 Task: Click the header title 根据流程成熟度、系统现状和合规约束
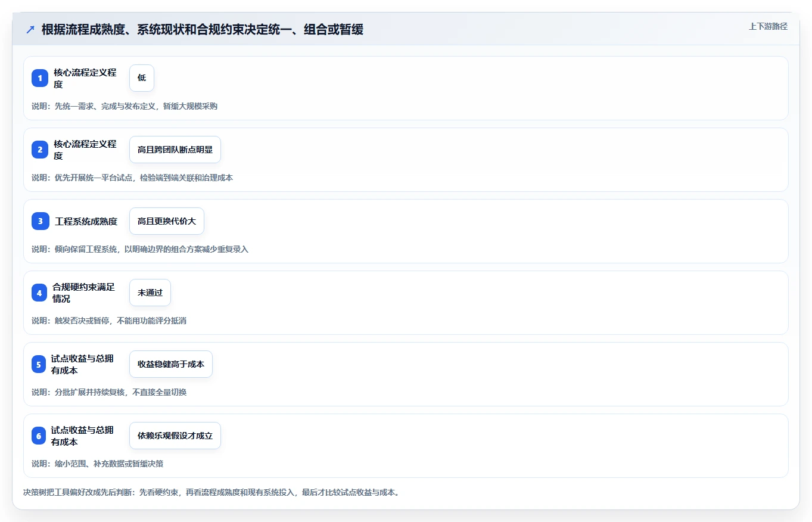tap(203, 29)
